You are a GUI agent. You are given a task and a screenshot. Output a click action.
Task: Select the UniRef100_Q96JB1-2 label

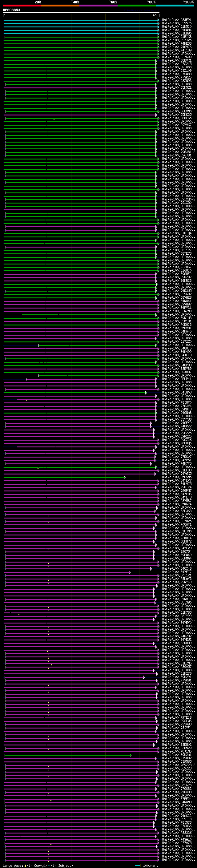pyautogui.click(x=179, y=152)
